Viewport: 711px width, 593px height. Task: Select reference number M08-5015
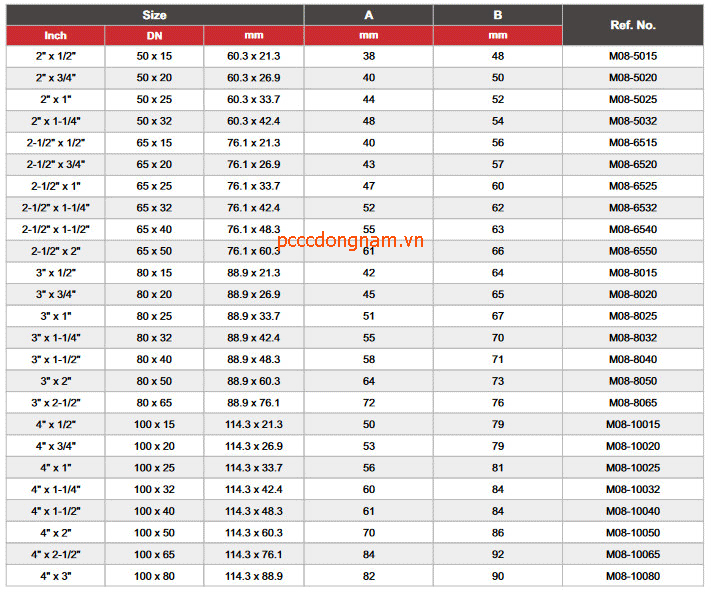[x=632, y=56]
